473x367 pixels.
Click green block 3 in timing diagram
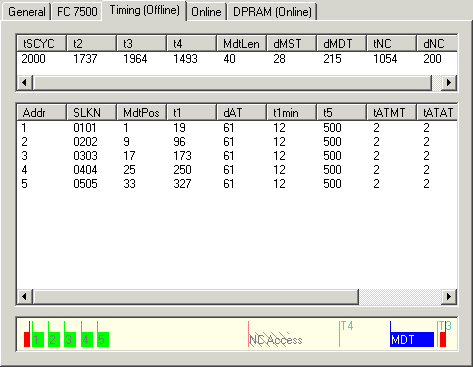[70, 340]
